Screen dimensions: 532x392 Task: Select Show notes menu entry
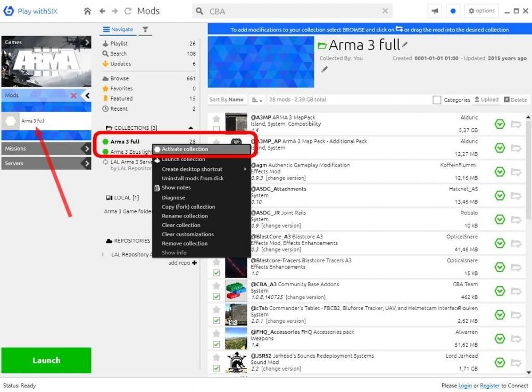coord(202,188)
